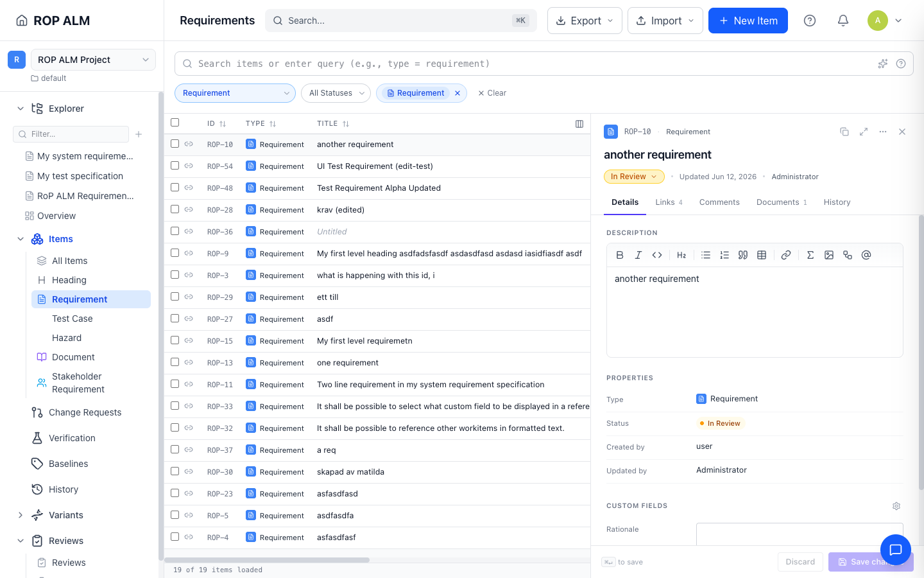Open more options menu for ROP-10

pyautogui.click(x=883, y=132)
